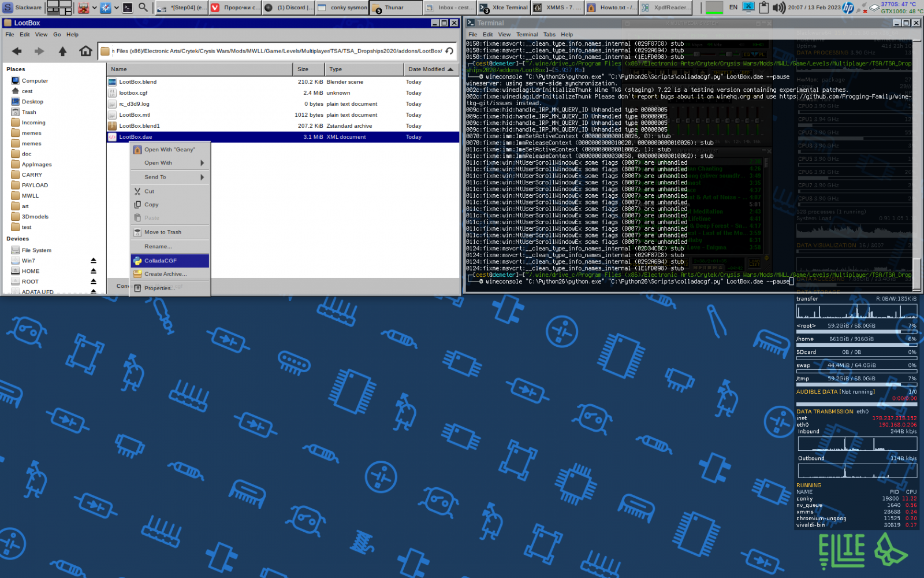Click the Home folder icon in toolbar

pyautogui.click(x=85, y=51)
